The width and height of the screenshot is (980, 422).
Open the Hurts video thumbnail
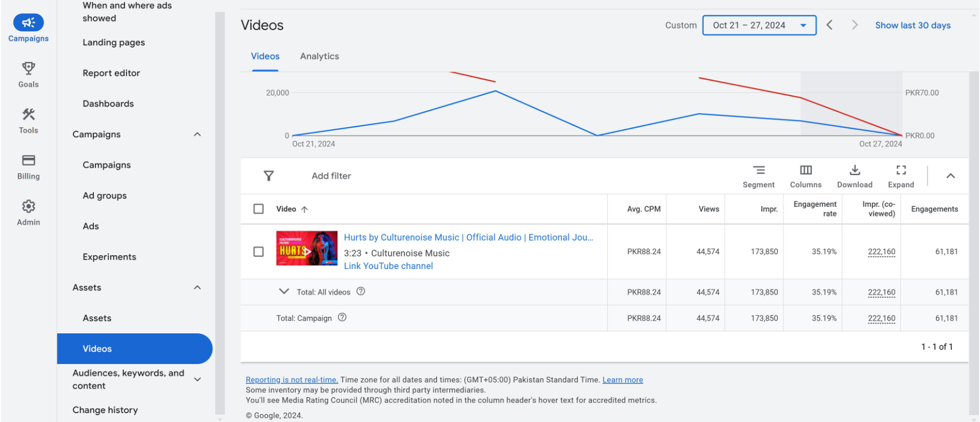(x=306, y=248)
